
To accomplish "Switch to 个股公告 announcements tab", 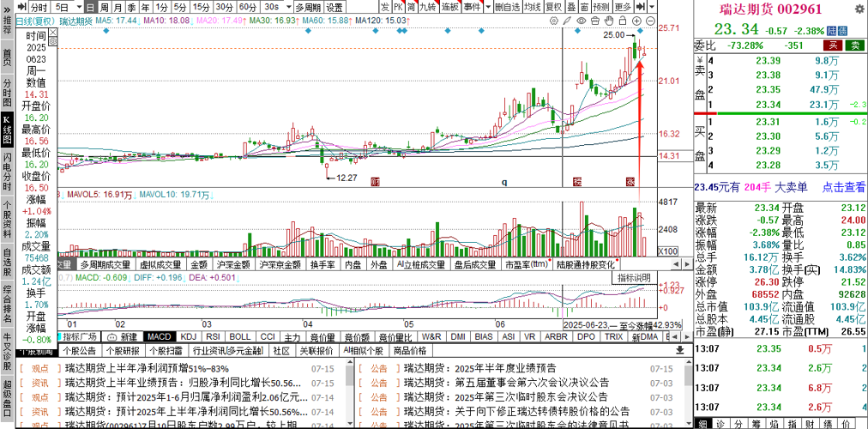I will [79, 350].
